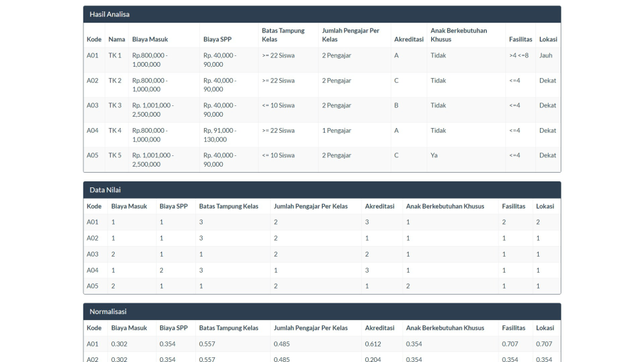644x362 pixels.
Task: Click 'Dekat' location cell for TK 4
Action: 547,131
